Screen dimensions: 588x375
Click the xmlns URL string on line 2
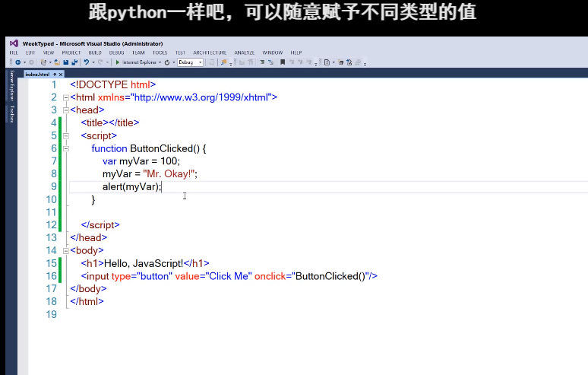pyautogui.click(x=201, y=97)
